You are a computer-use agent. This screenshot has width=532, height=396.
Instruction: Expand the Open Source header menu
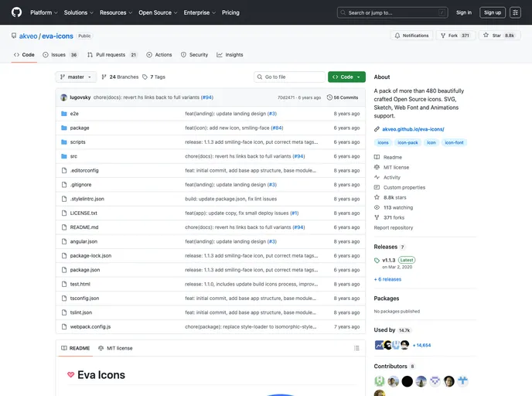click(x=158, y=12)
